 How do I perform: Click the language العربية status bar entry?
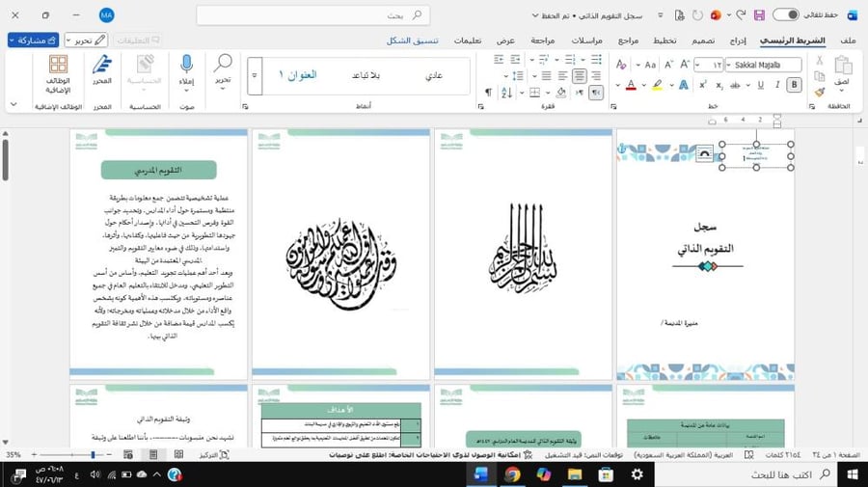coord(684,455)
